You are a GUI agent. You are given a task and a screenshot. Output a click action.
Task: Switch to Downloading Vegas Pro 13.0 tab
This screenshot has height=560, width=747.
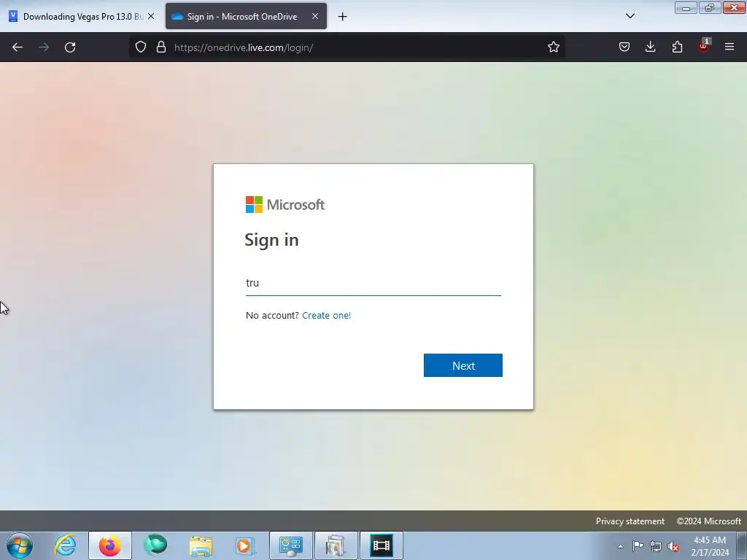click(x=82, y=17)
